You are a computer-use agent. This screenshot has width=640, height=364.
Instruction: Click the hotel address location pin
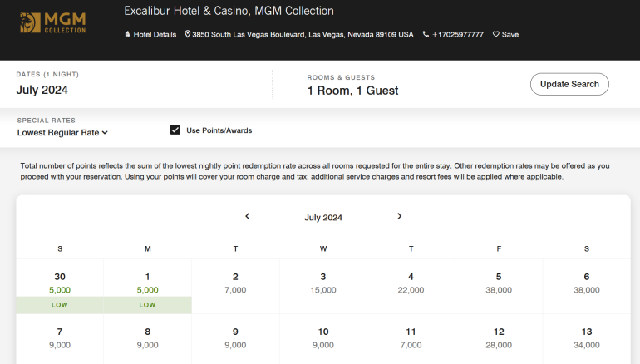pos(188,35)
